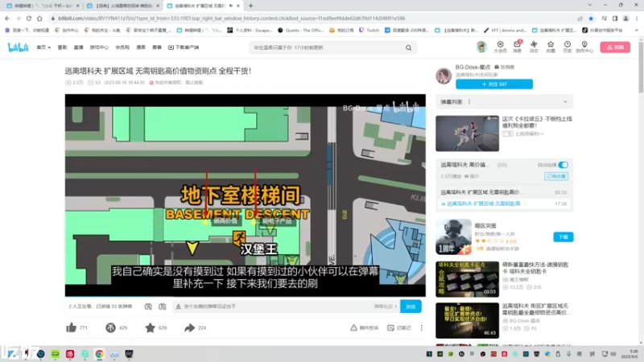Reload the page with the browser refresh icon
644x362 pixels.
(x=29, y=19)
